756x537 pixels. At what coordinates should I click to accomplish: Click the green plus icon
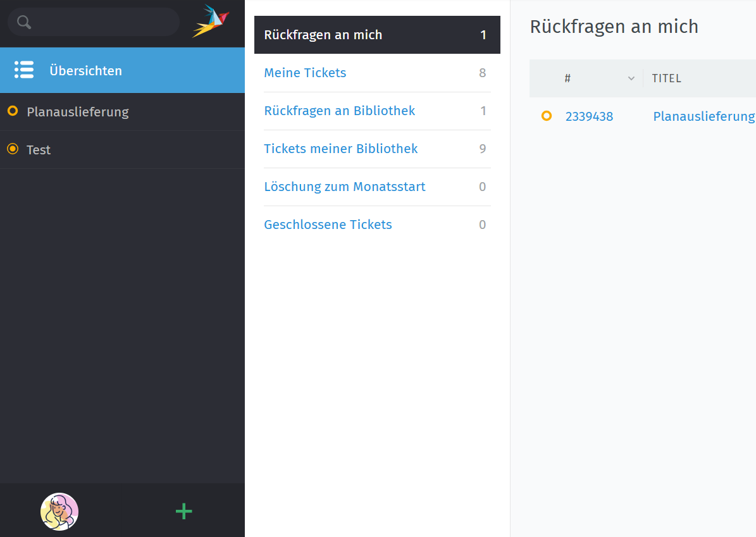tap(183, 511)
